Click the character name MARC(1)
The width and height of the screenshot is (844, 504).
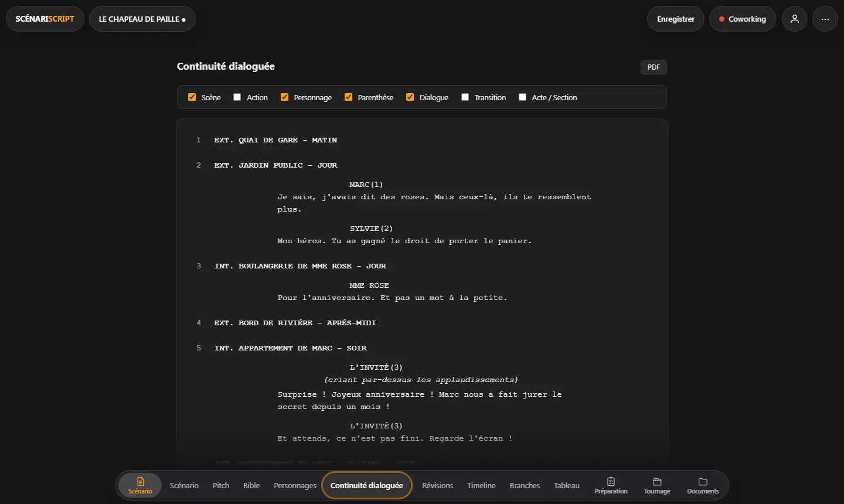[366, 185]
